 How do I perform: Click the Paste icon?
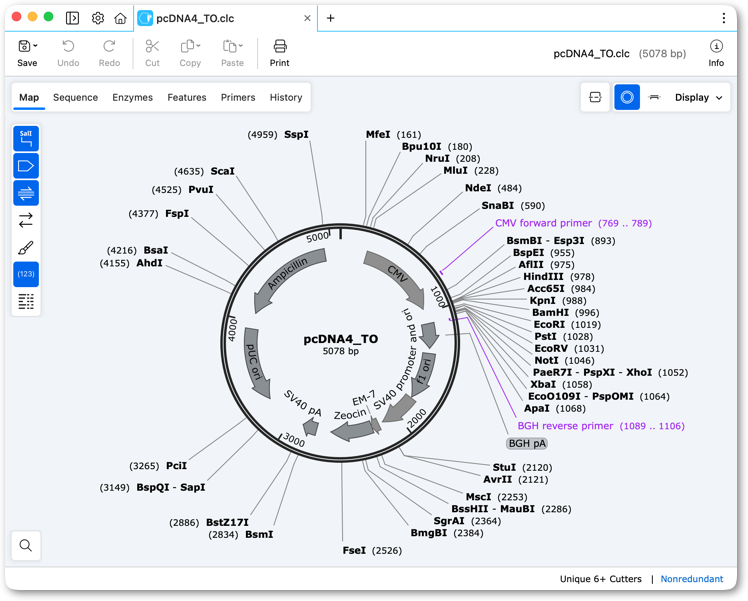click(229, 46)
